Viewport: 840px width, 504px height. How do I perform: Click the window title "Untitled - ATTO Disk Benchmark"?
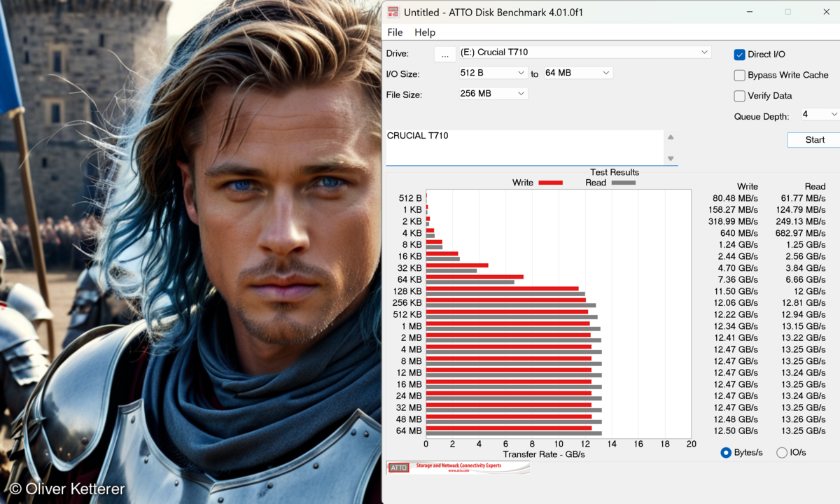coord(493,13)
